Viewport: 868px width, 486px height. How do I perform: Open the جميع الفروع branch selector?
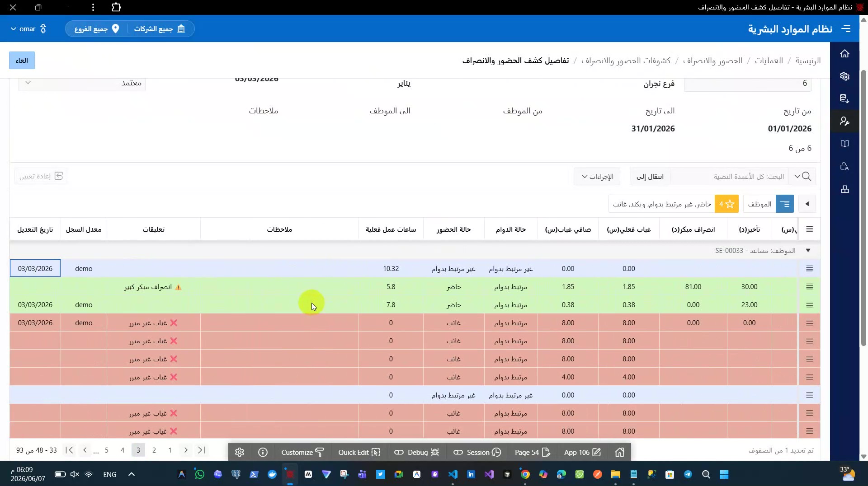click(x=97, y=29)
